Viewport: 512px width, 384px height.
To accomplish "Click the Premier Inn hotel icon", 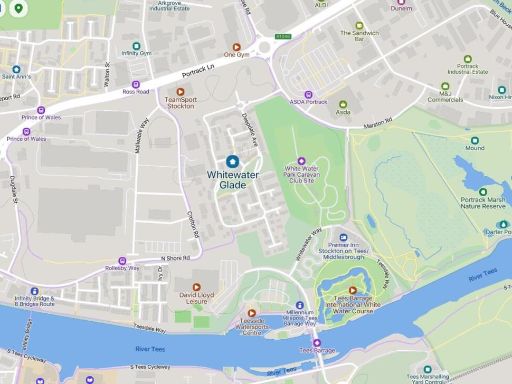I will 343,237.
